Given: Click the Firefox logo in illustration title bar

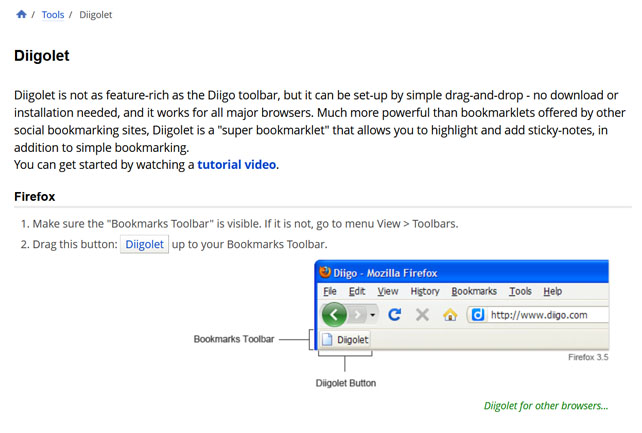Looking at the screenshot, I should click(x=325, y=272).
